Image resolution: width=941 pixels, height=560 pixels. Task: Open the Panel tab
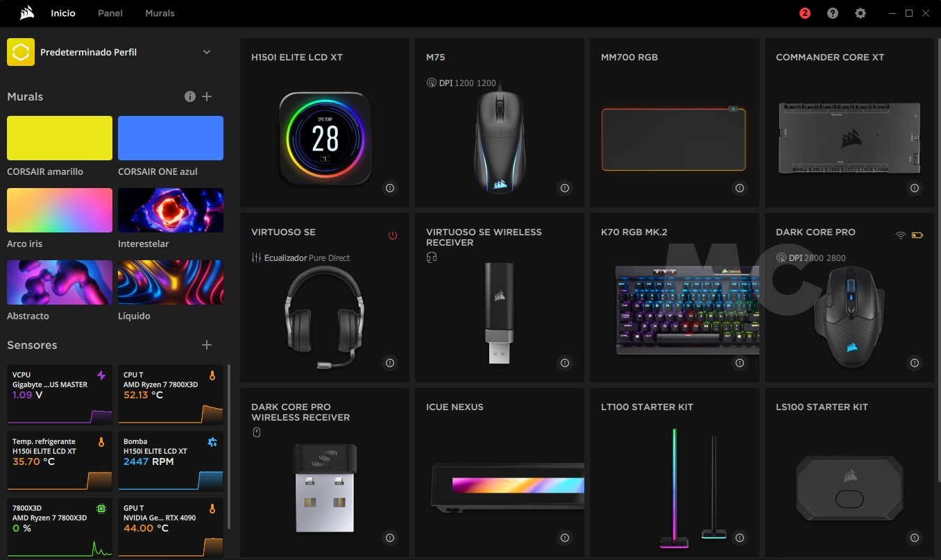point(110,13)
